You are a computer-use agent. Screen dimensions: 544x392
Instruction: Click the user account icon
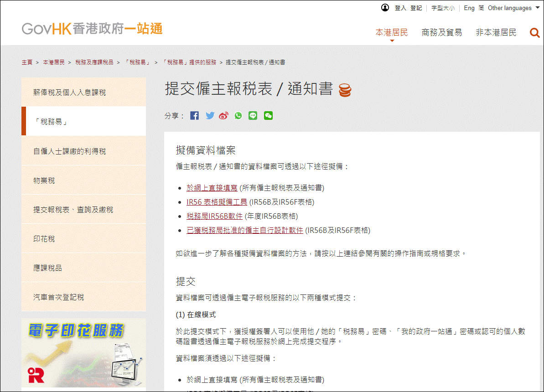tap(385, 8)
